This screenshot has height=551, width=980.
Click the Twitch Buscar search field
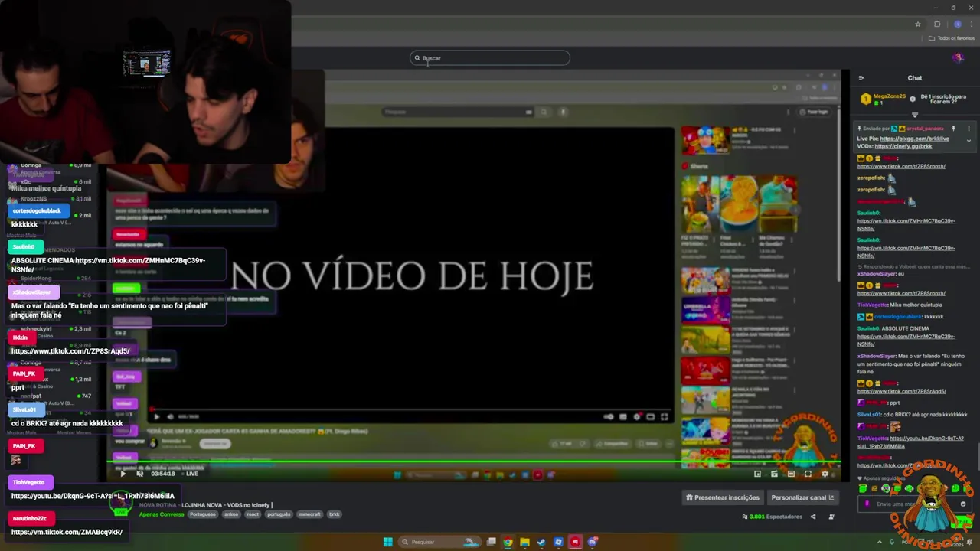coord(490,58)
